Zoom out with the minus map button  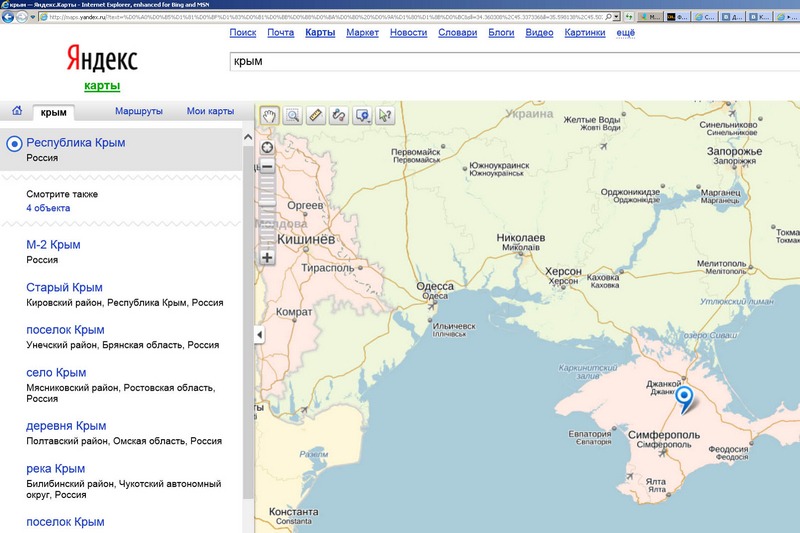pos(267,166)
